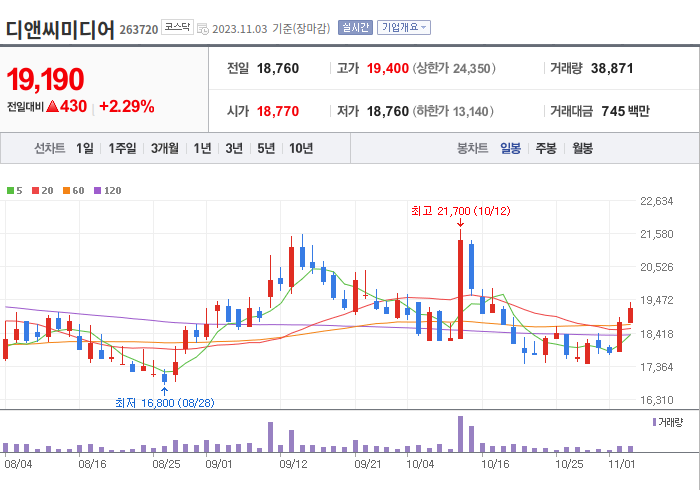The image size is (700, 490).
Task: Open the 기업개요 dropdown
Action: 404,28
